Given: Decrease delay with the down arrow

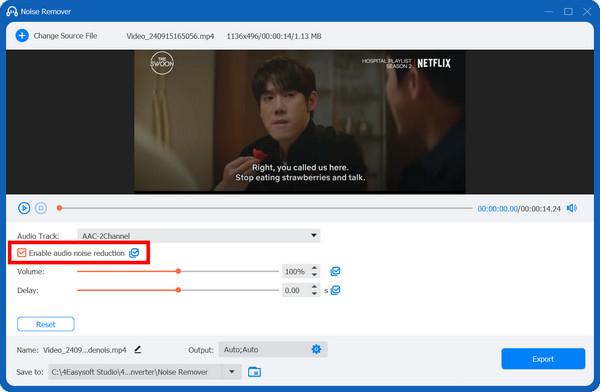Looking at the screenshot, I should click(314, 294).
